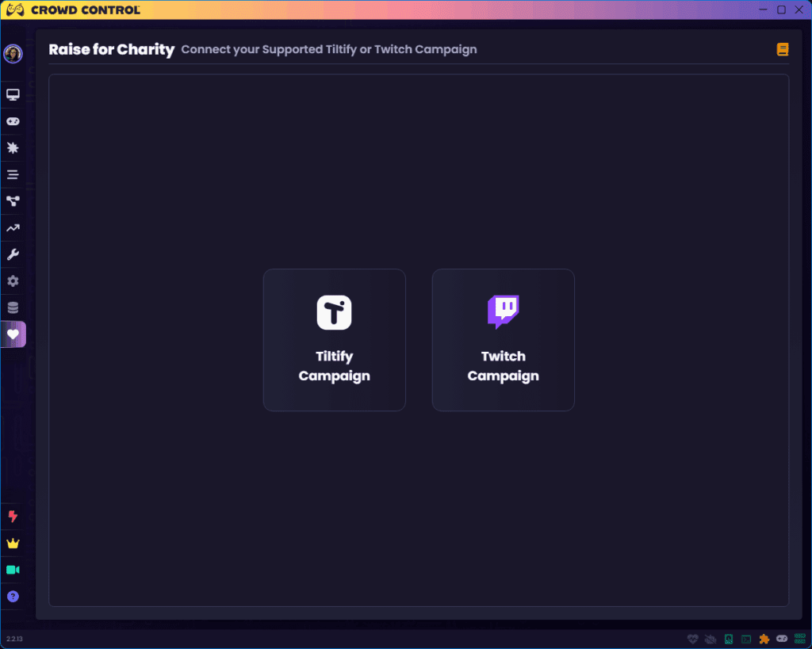Click the red lightning bolt icon
This screenshot has width=812, height=649.
click(13, 517)
